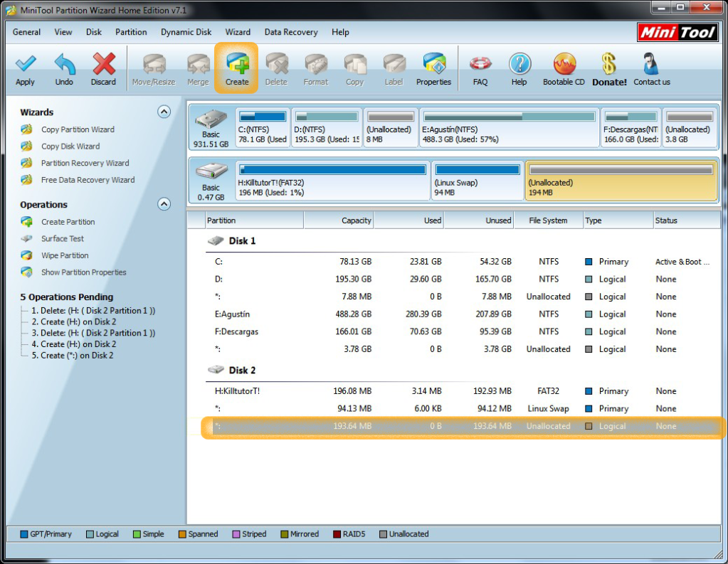Viewport: 728px width, 564px height.
Task: Open partition Properties from toolbar
Action: (x=433, y=70)
